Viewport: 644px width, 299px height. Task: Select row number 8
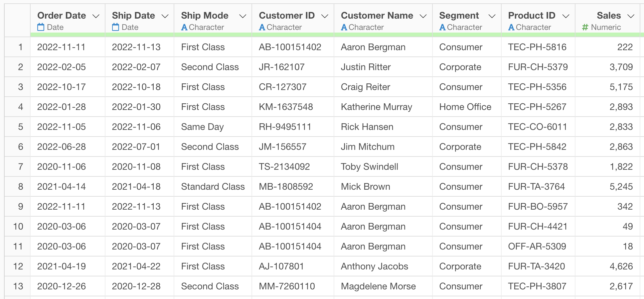[x=20, y=187]
